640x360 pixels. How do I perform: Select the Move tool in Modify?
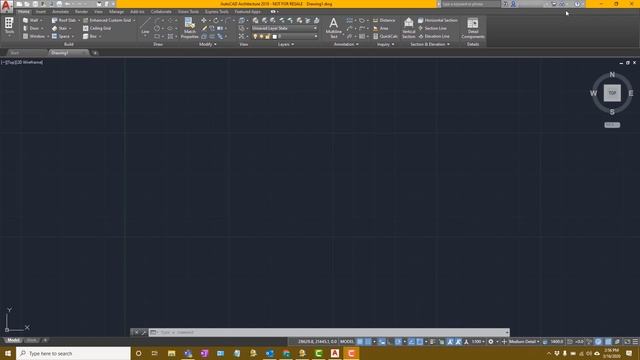[203, 20]
